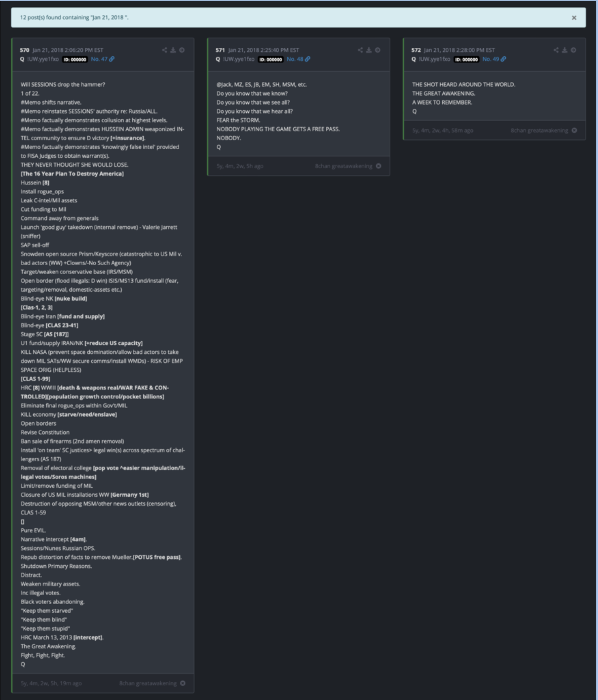The height and width of the screenshot is (700, 598).
Task: Click the bold '[CLAS 1-99]' line
Action: point(35,379)
